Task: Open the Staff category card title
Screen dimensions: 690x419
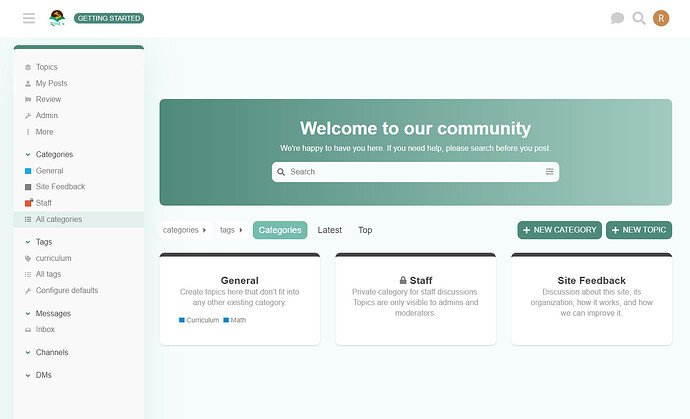Action: (x=421, y=280)
